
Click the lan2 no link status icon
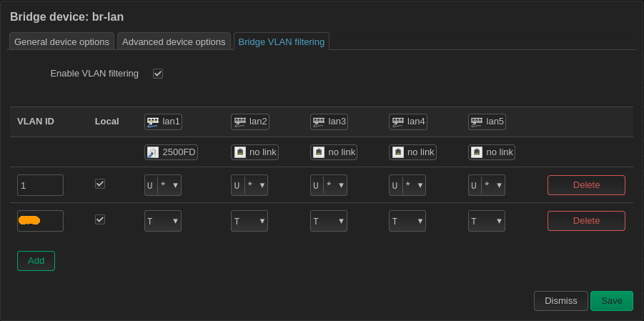coord(240,152)
